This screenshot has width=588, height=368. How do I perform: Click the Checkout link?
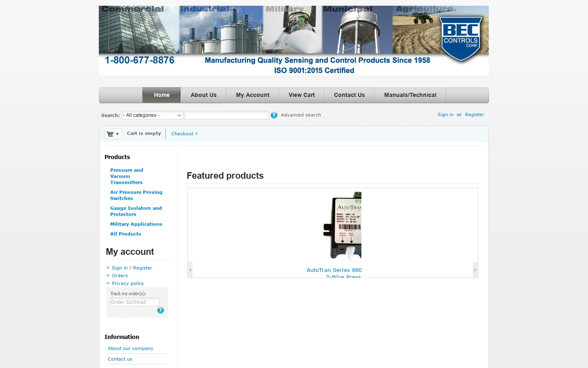click(x=185, y=134)
